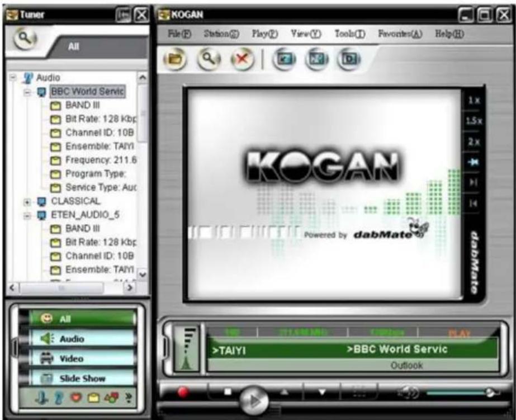Click the red X delete toolbar icon
516x420 pixels.
(x=242, y=59)
